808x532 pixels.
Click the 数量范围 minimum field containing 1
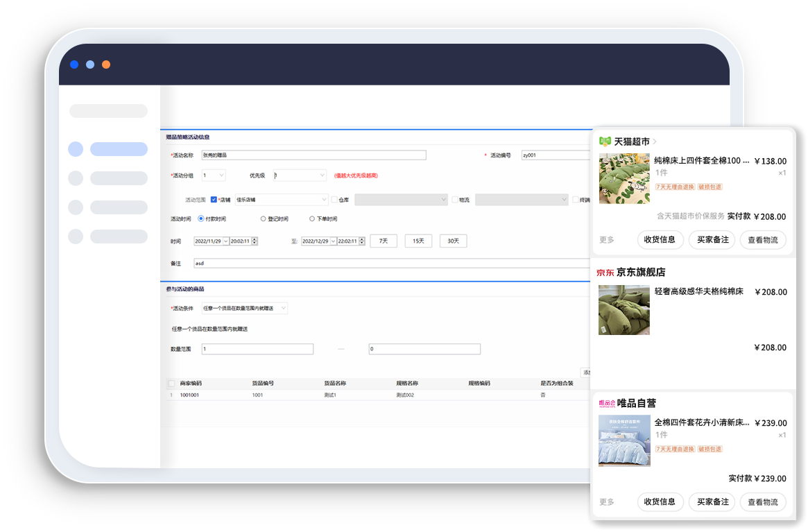click(x=257, y=349)
